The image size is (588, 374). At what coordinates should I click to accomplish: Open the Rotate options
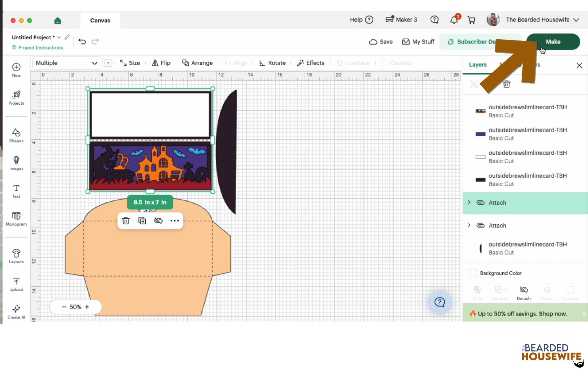coord(272,63)
